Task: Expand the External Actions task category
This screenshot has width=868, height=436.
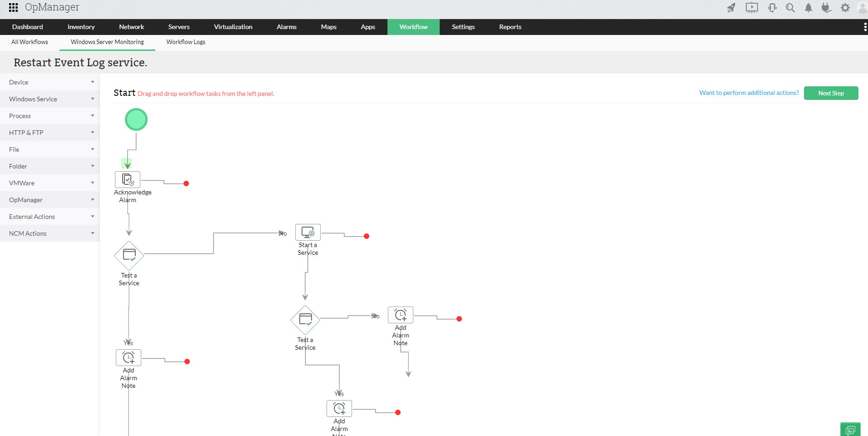Action: (x=50, y=217)
